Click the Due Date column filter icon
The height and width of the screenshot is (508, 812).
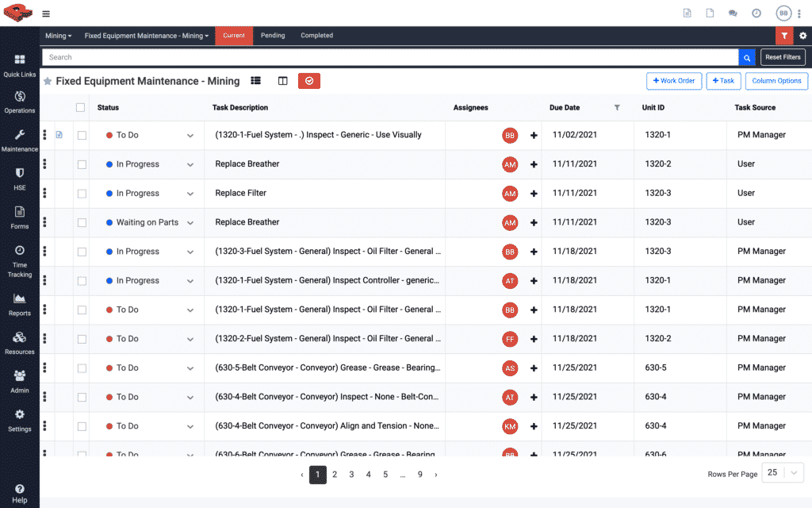617,107
